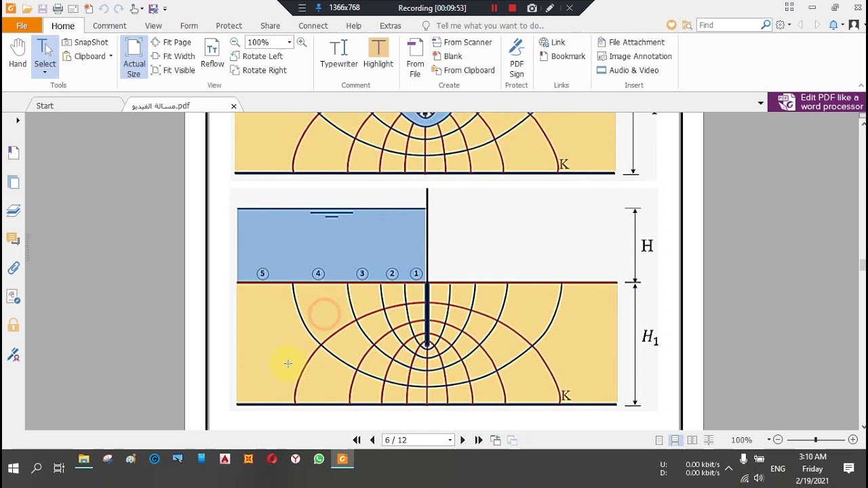Viewport: 868px width, 488px height.
Task: Add an Image Annotation
Action: click(634, 56)
